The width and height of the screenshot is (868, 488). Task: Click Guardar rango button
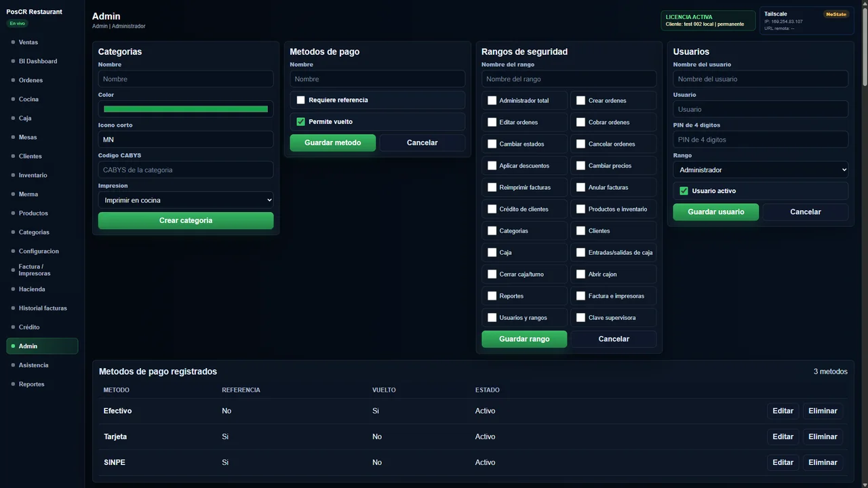(524, 339)
